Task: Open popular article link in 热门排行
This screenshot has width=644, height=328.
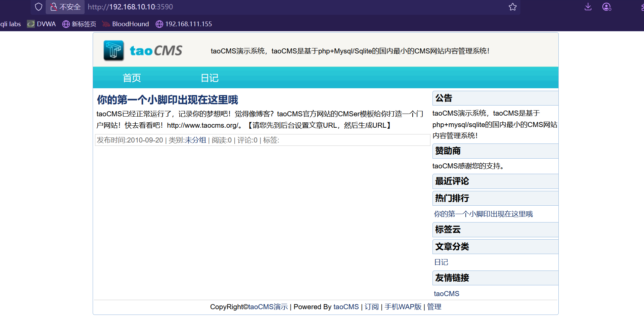Action: [483, 214]
